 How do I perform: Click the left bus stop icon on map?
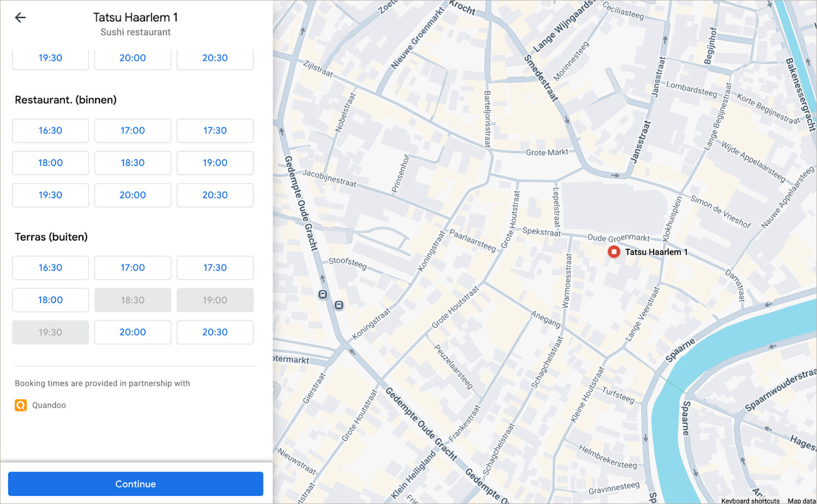coord(323,294)
